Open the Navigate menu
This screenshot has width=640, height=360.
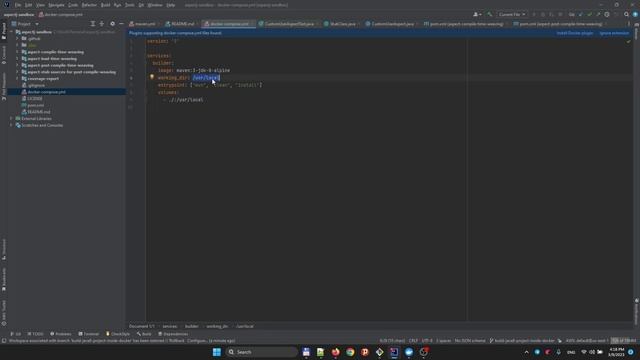(x=56, y=5)
